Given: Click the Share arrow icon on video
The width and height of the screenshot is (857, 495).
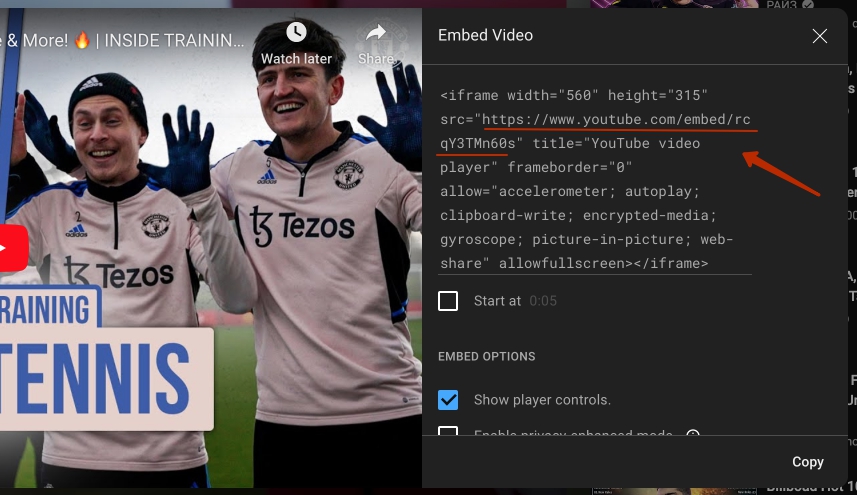Looking at the screenshot, I should 376,34.
